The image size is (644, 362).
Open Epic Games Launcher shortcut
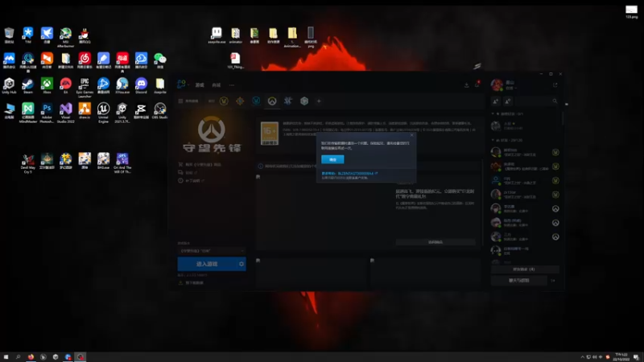point(85,88)
